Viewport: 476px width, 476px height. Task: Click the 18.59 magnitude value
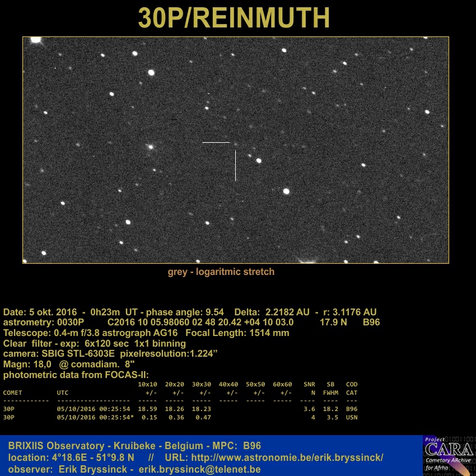[147, 409]
